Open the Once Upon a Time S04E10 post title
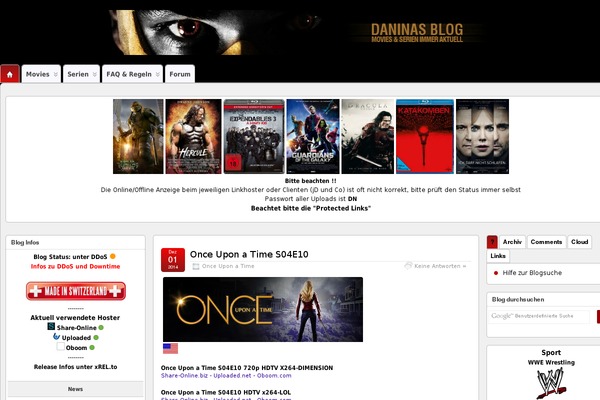 [249, 254]
